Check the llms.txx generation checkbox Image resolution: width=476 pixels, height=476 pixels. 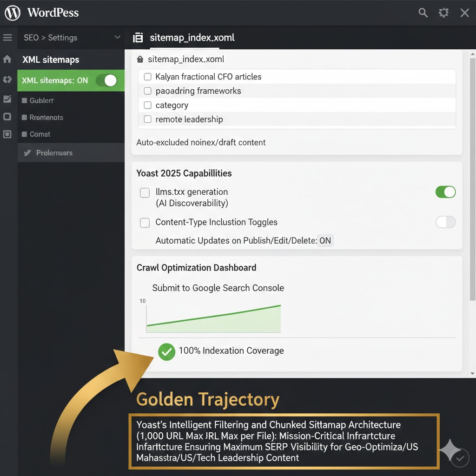click(x=145, y=192)
